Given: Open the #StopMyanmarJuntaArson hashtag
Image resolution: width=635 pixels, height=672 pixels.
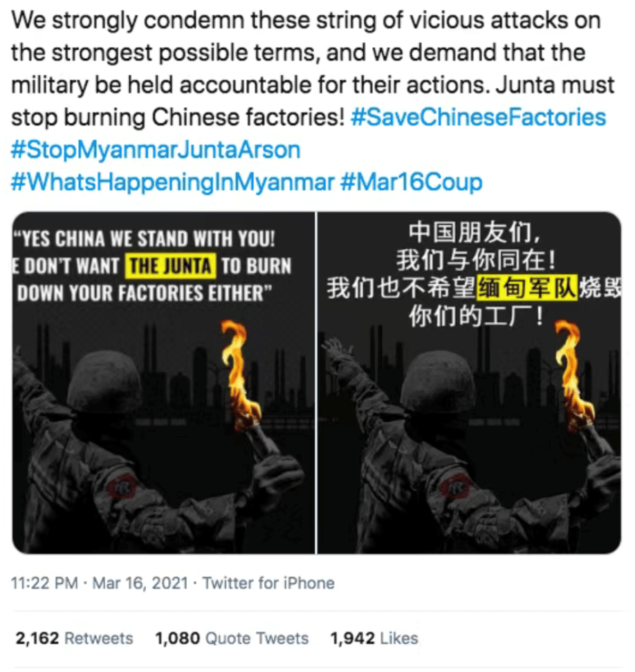Looking at the screenshot, I should (156, 150).
